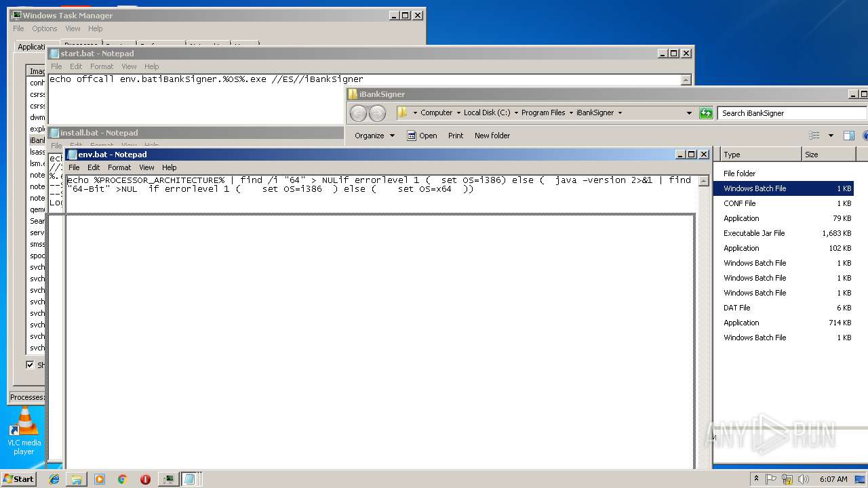Image resolution: width=868 pixels, height=488 pixels.
Task: Open Windows Explorer folder icon on taskbar
Action: point(77,479)
